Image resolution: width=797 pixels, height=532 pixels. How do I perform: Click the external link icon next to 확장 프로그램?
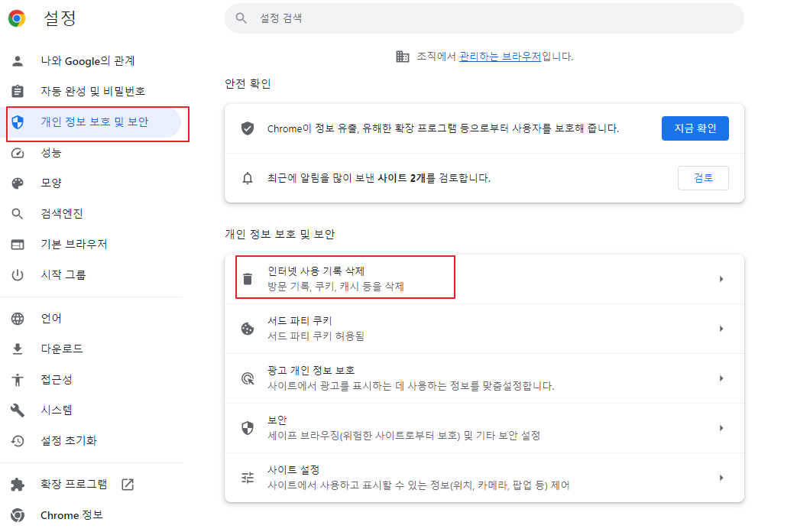pos(128,484)
